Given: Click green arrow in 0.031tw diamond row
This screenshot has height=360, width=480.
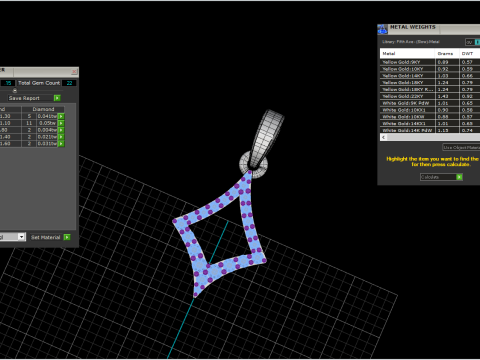Looking at the screenshot, I should pyautogui.click(x=61, y=144).
